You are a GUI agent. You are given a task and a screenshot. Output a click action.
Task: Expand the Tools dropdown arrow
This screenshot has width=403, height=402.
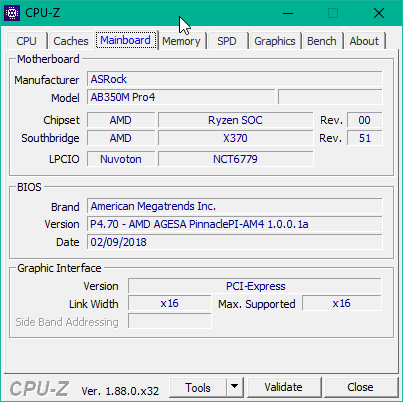pos(235,387)
